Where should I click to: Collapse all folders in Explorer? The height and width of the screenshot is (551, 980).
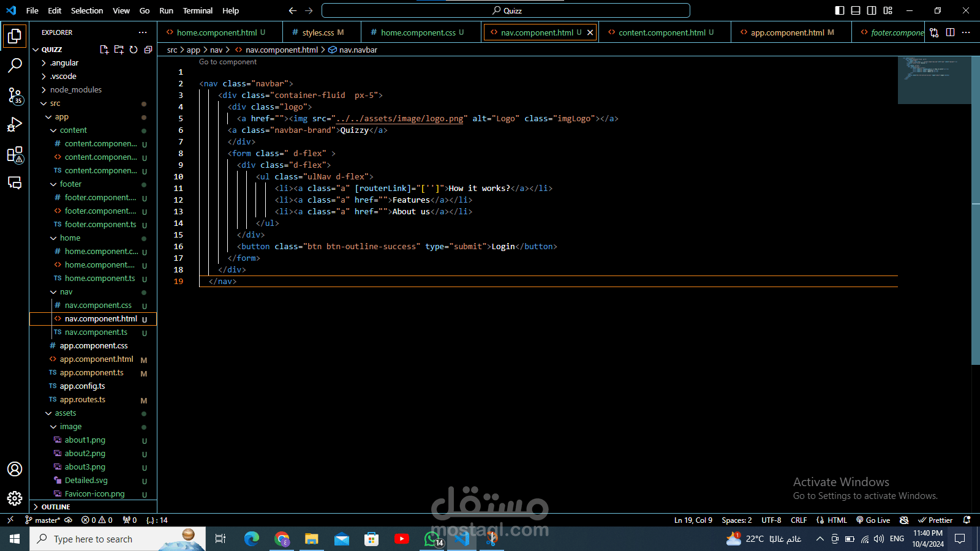(148, 50)
